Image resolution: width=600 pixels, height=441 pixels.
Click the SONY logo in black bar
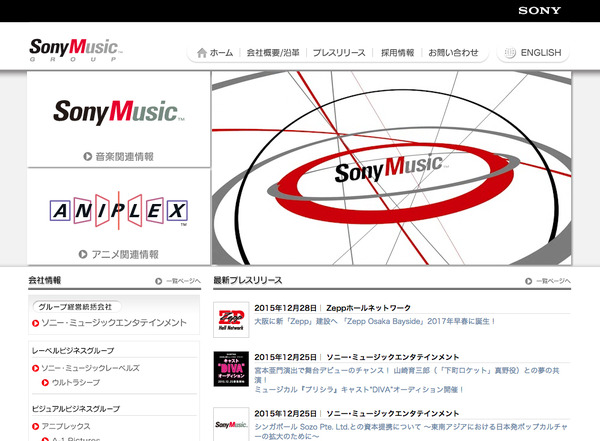[x=540, y=11]
